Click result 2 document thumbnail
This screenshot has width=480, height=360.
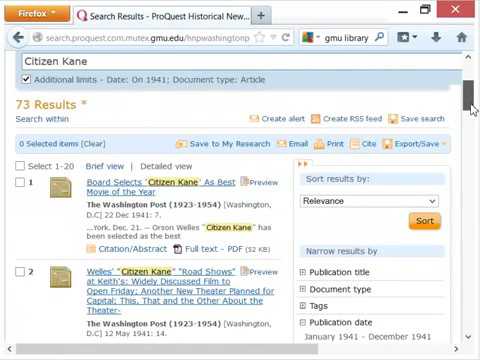click(60, 277)
